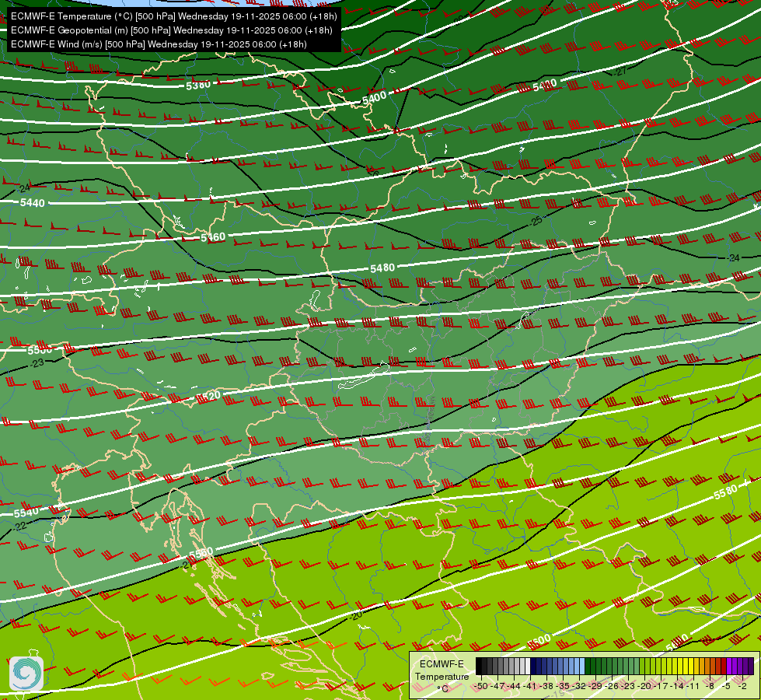Click the -22 isotherm label on map
This screenshot has height=700, width=761.
coord(20,527)
